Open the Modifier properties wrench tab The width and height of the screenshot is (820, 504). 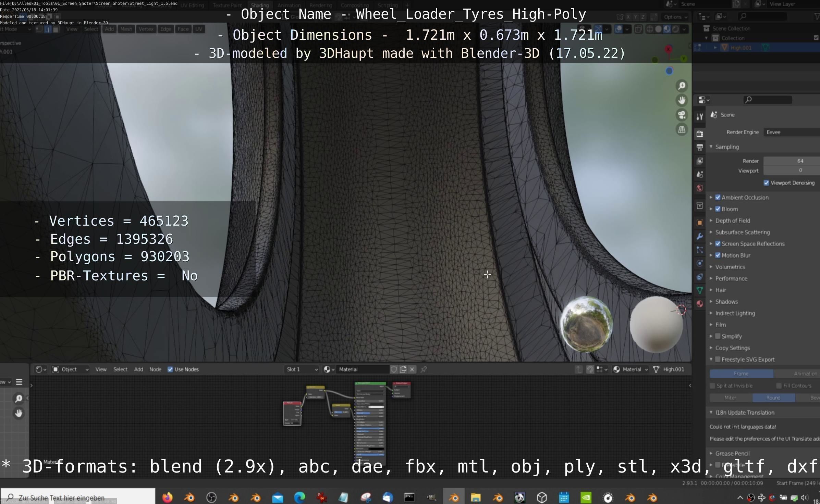pos(700,236)
